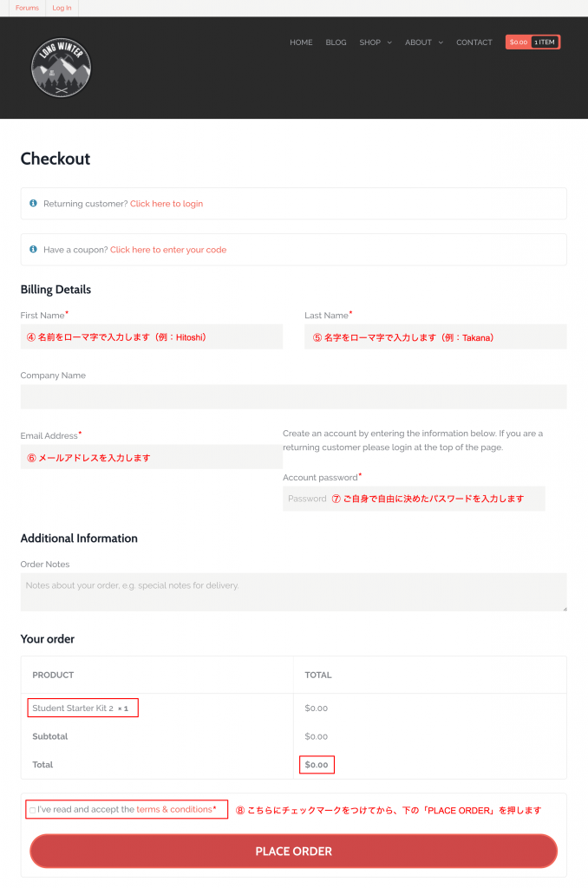588x888 pixels.
Task: Open Click here to enter your code link
Action: (x=168, y=250)
